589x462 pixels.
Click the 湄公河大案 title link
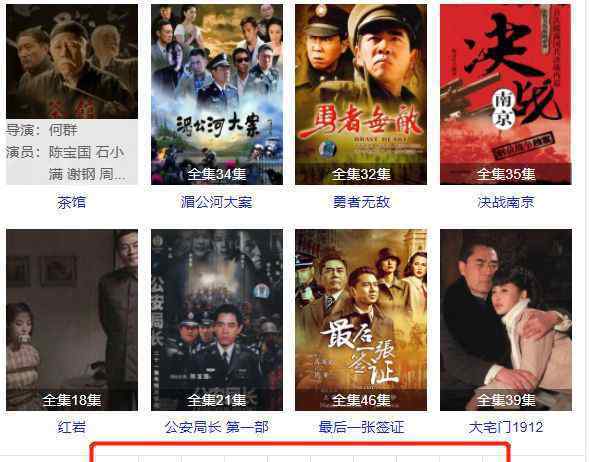tap(216, 202)
